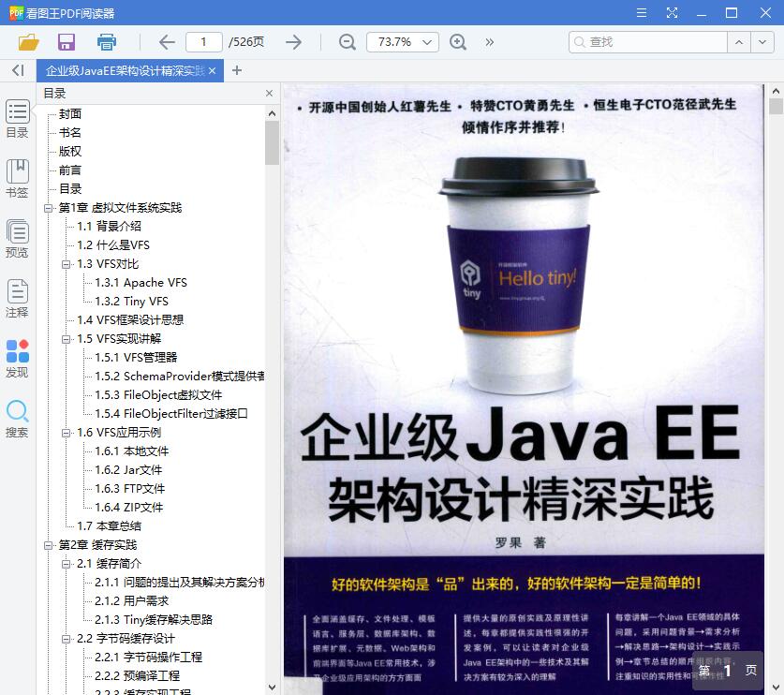Open section 1.3.2 Tiny VFS
The width and height of the screenshot is (784, 695).
point(131,301)
